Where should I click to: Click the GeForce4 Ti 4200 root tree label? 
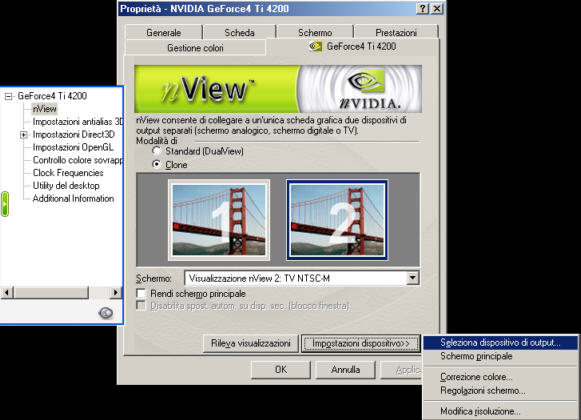tap(52, 96)
